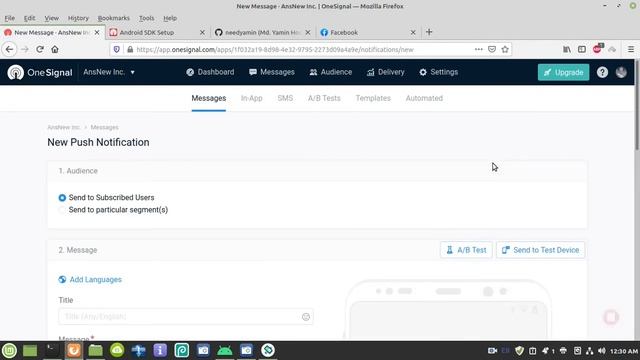Open the Help menu
The width and height of the screenshot is (640, 360).
170,18
